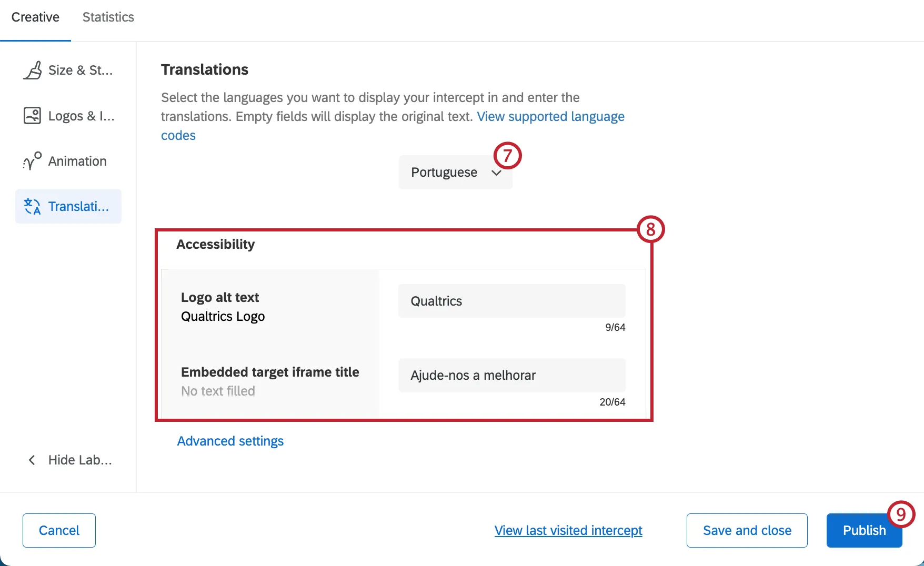The width and height of the screenshot is (924, 566).
Task: Click the Ajude-nos a melhorar translation field
Action: click(511, 375)
